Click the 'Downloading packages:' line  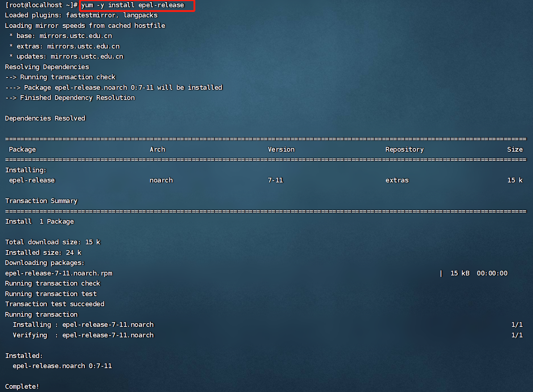[45, 263]
